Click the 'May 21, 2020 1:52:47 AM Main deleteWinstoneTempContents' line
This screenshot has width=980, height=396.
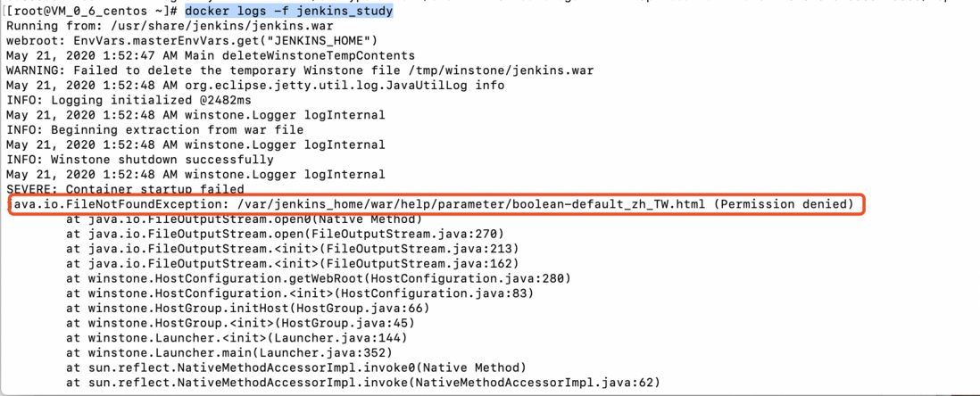coord(211,55)
